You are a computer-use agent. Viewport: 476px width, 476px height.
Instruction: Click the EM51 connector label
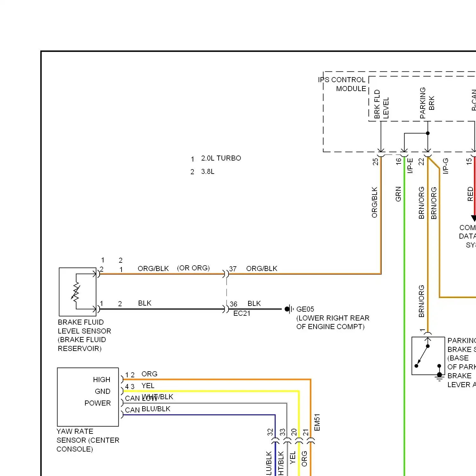317,422
